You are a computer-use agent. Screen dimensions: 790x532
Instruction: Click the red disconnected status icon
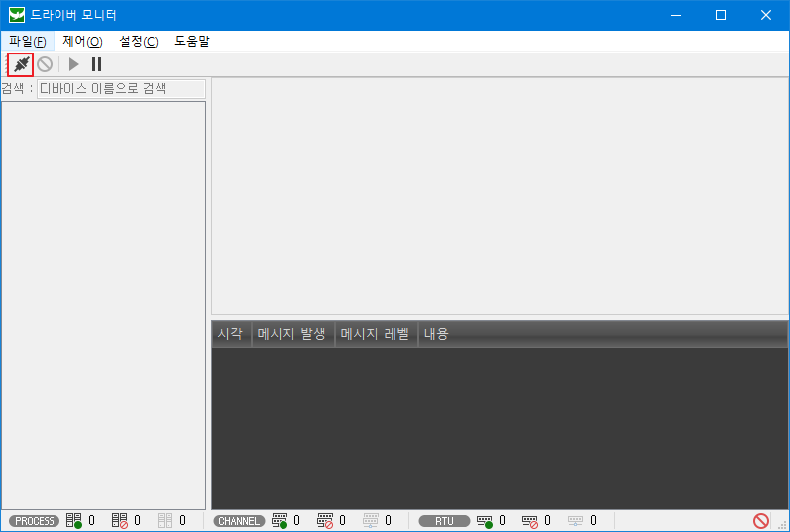click(x=761, y=520)
